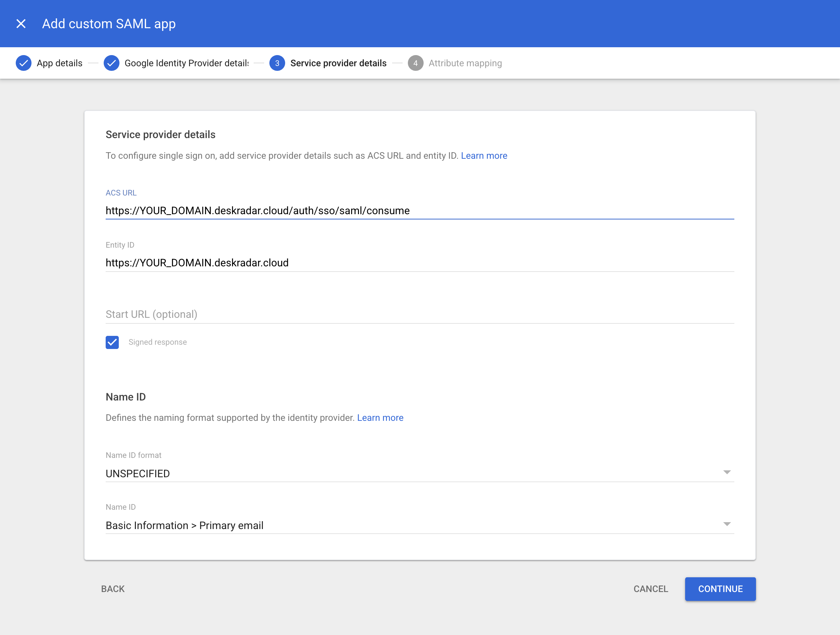Click into the ACS URL field

click(420, 211)
